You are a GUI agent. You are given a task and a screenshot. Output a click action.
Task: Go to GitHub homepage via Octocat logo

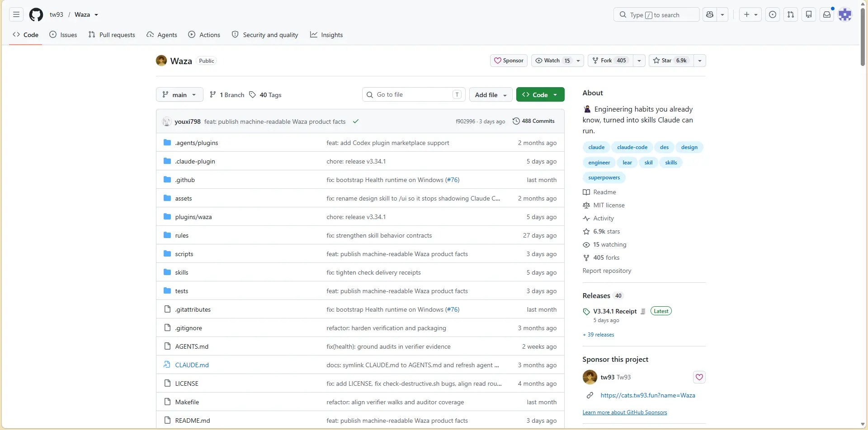(x=36, y=14)
